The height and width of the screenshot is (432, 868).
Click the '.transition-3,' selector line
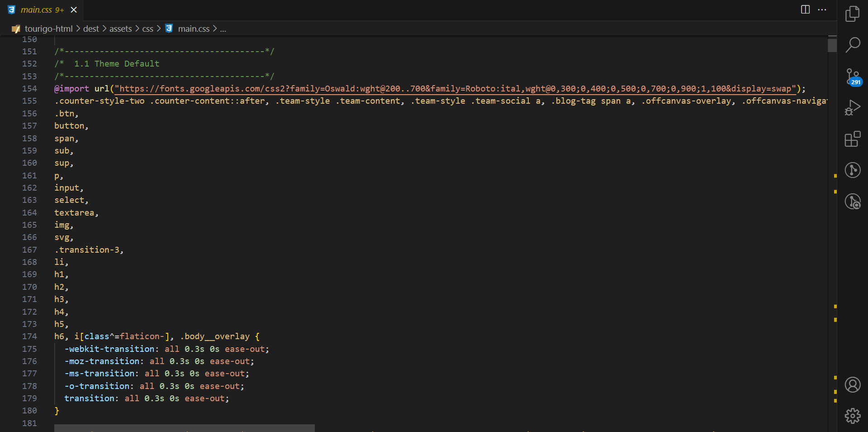point(89,250)
